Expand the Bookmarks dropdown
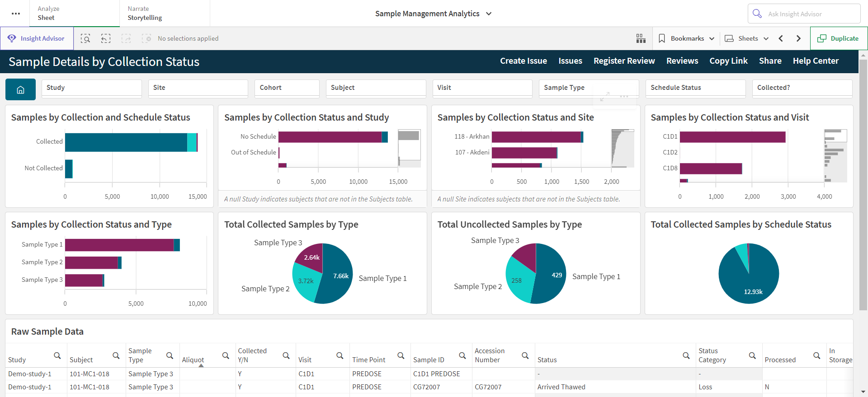868x397 pixels. (686, 38)
